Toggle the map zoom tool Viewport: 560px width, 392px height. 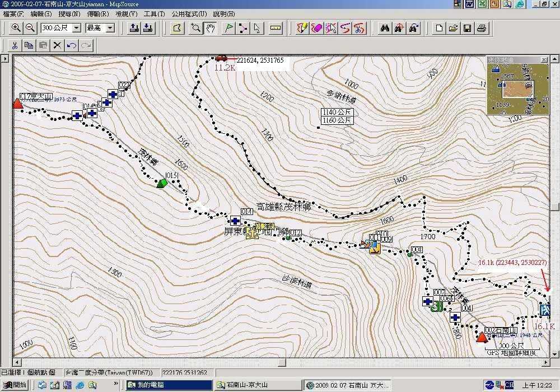[x=195, y=27]
